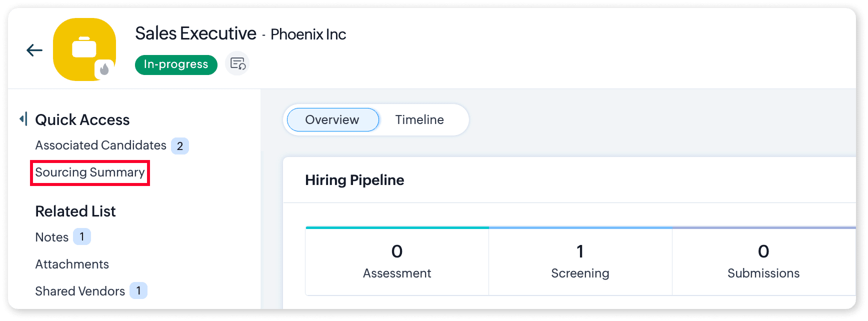This screenshot has height=321, width=868.
Task: Switch to the Timeline tab
Action: (x=419, y=120)
